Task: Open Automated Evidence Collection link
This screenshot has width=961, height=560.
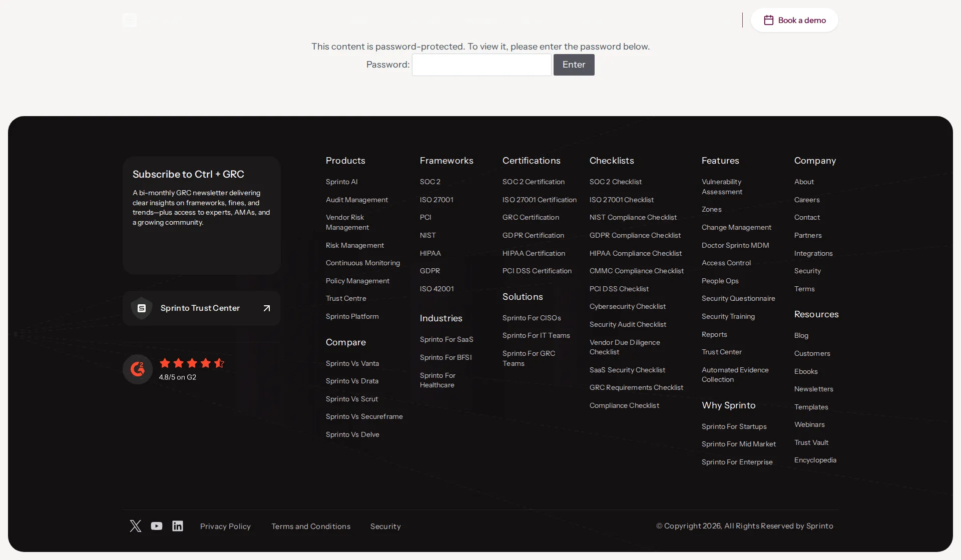Action: 735,375
